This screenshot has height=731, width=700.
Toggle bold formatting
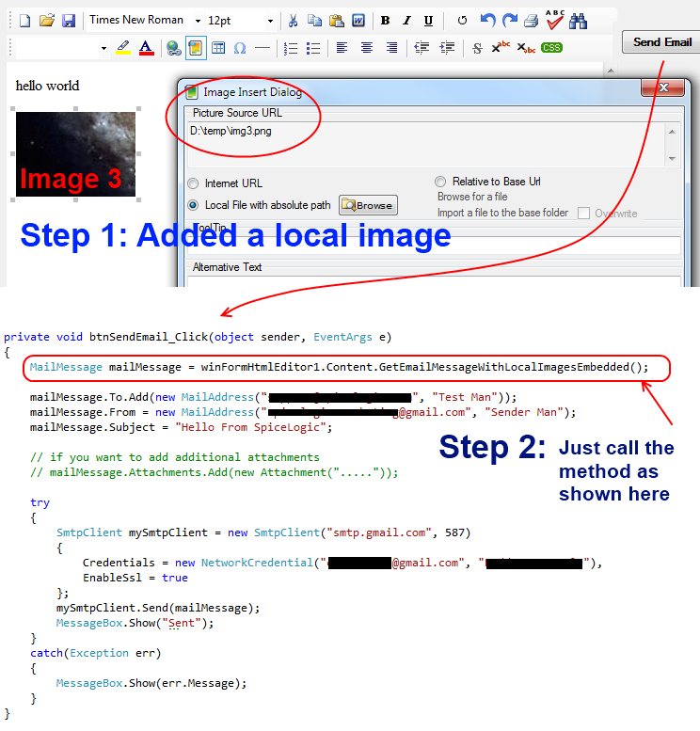pyautogui.click(x=385, y=21)
